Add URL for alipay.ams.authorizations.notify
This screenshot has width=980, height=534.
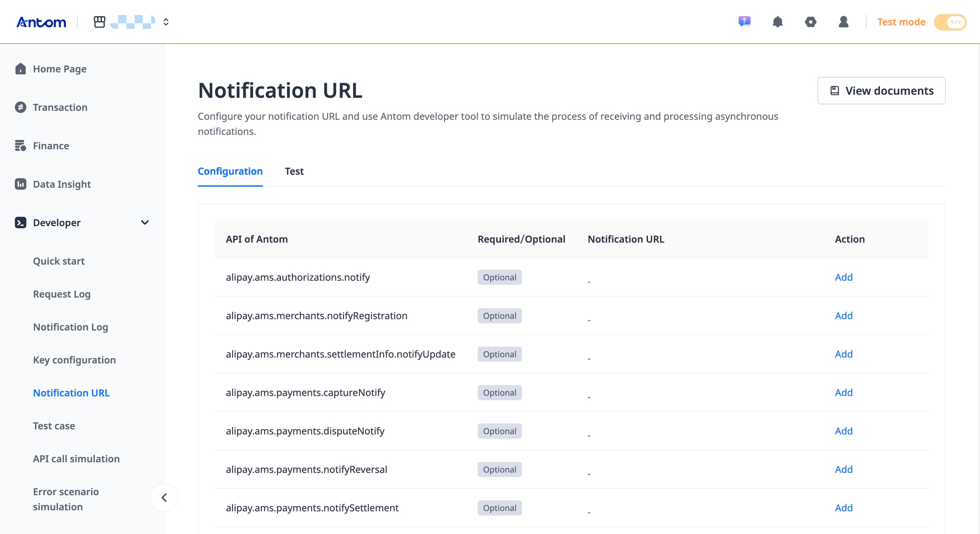pyautogui.click(x=843, y=277)
